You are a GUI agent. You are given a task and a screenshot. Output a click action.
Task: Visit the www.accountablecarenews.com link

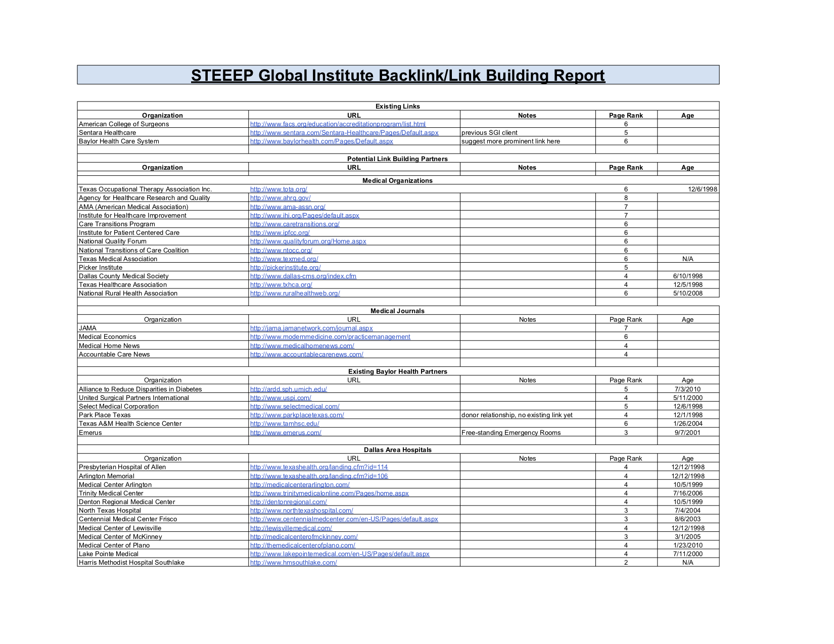click(307, 354)
